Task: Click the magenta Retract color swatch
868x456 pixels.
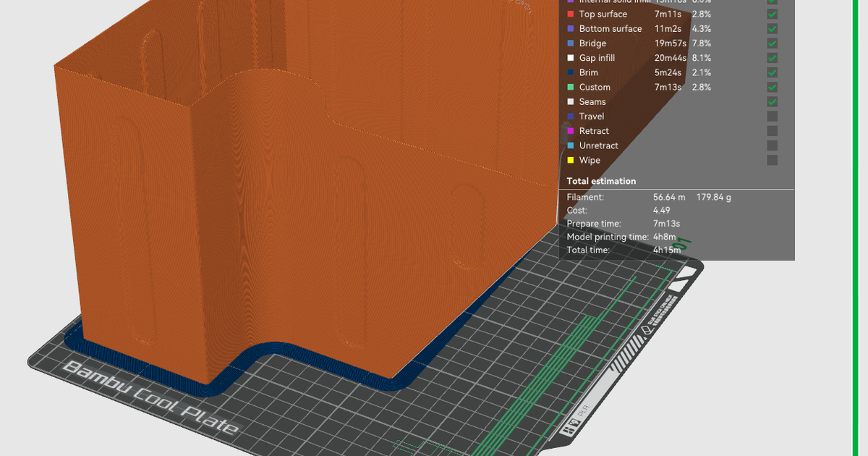Action: click(571, 131)
